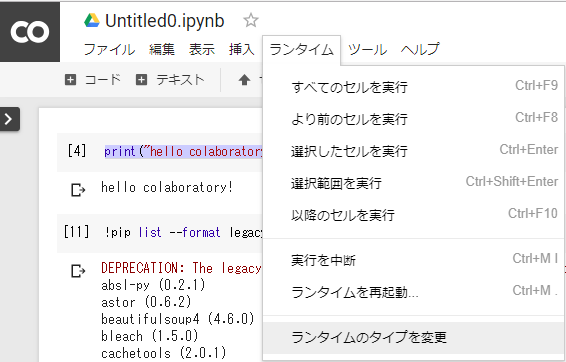Move the cell up with the arrow icon
566x362 pixels.
(244, 80)
